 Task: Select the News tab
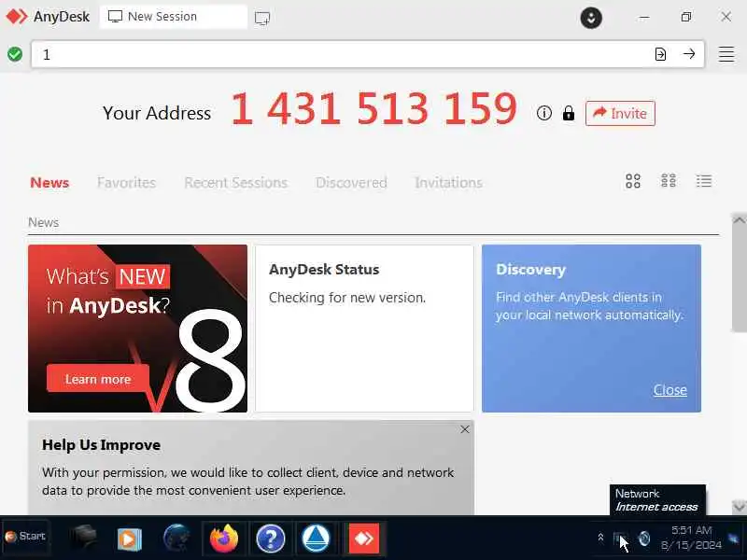click(49, 183)
